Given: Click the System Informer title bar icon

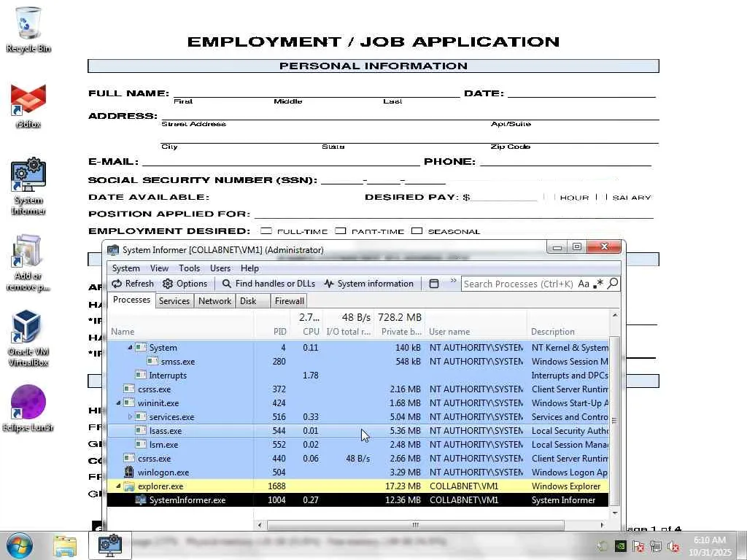Looking at the screenshot, I should pyautogui.click(x=113, y=249).
